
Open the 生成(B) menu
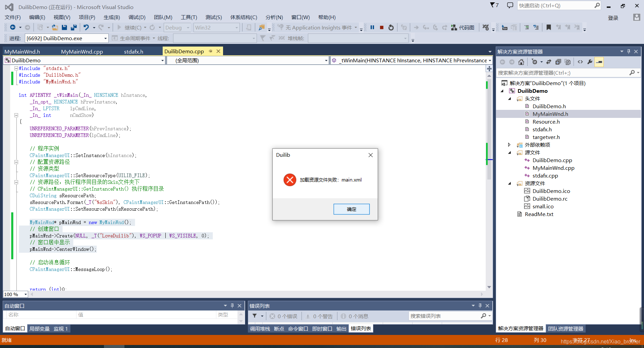click(112, 17)
